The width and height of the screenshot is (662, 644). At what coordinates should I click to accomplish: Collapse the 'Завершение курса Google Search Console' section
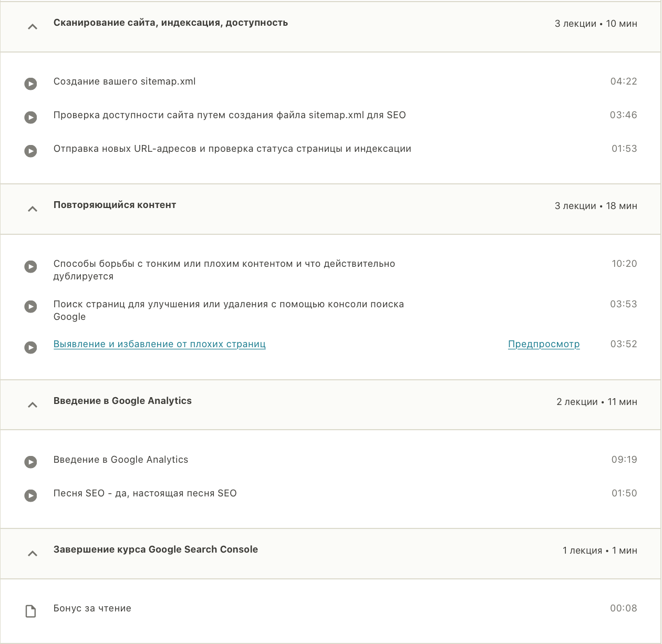point(32,553)
